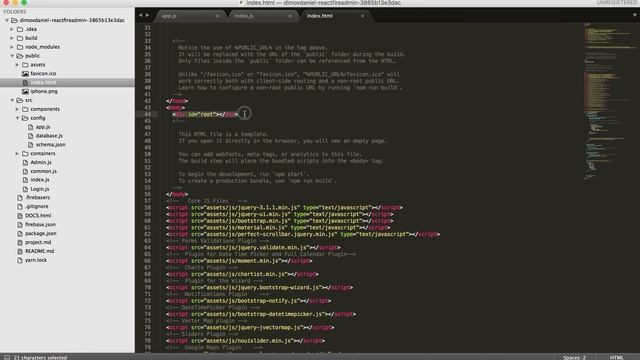Click the Login.js file icon

coord(25,189)
